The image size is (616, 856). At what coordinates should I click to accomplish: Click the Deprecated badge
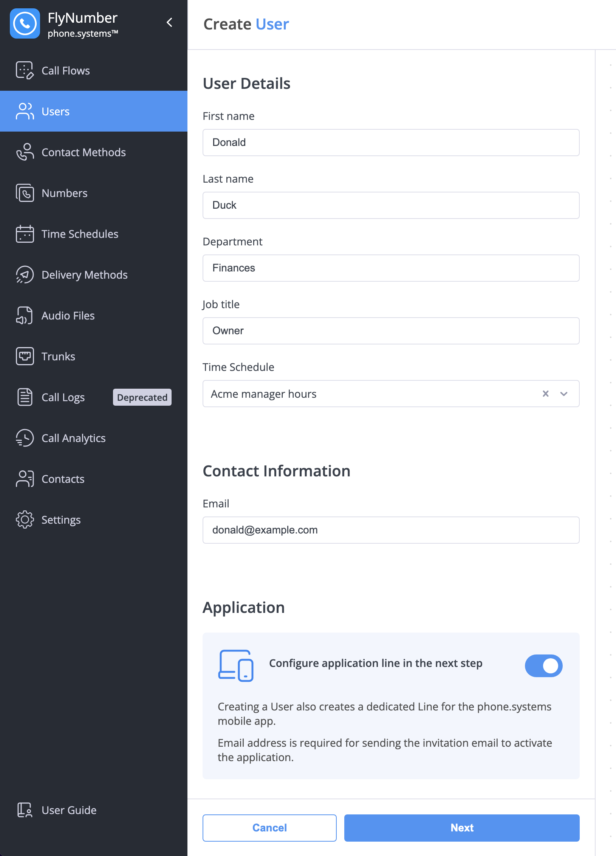click(142, 397)
